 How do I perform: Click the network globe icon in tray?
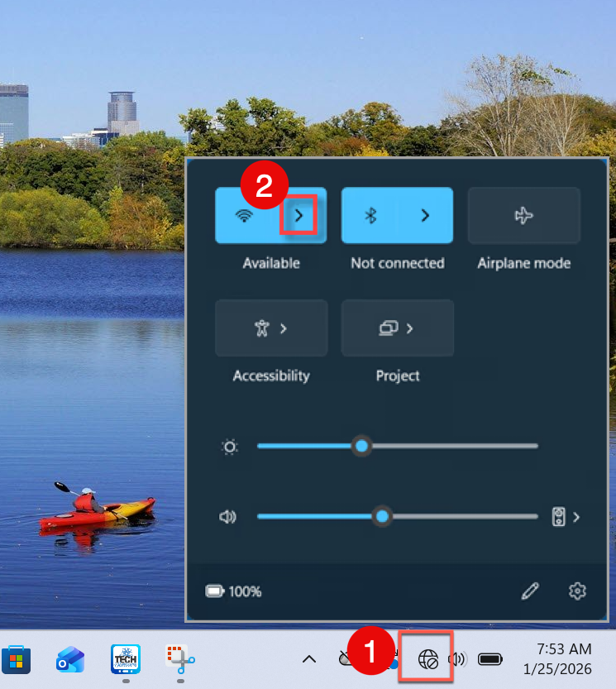(427, 659)
